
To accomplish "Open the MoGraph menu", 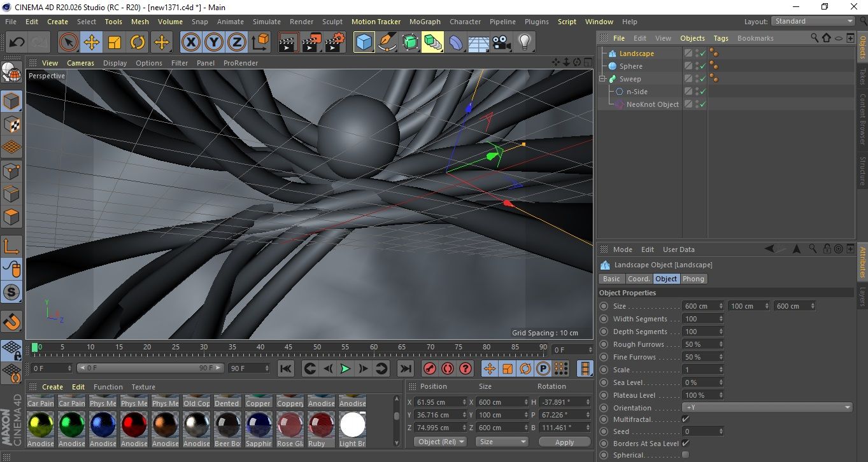I will tap(425, 22).
